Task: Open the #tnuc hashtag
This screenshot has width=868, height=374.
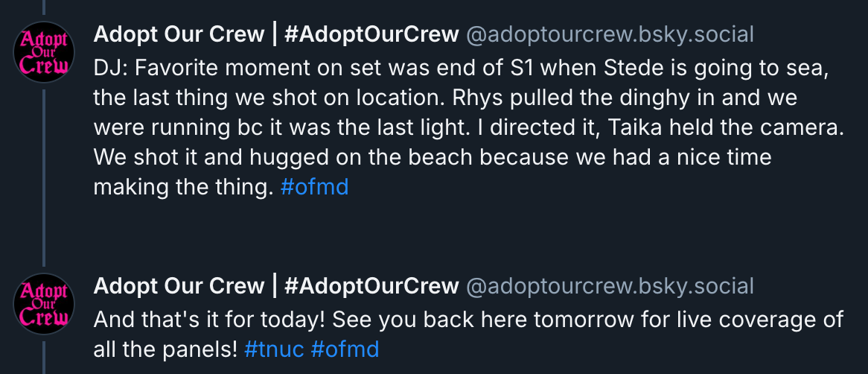Action: (x=274, y=349)
